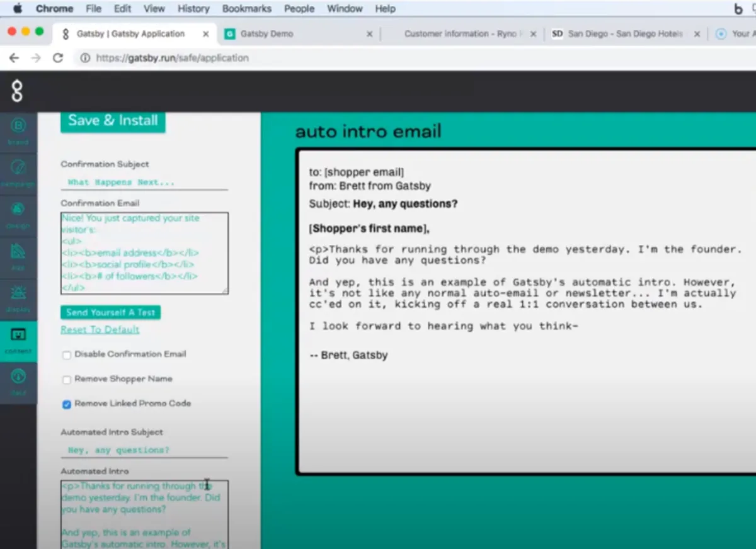Image resolution: width=756 pixels, height=549 pixels.
Task: Click the Save & Install button
Action: coord(113,121)
